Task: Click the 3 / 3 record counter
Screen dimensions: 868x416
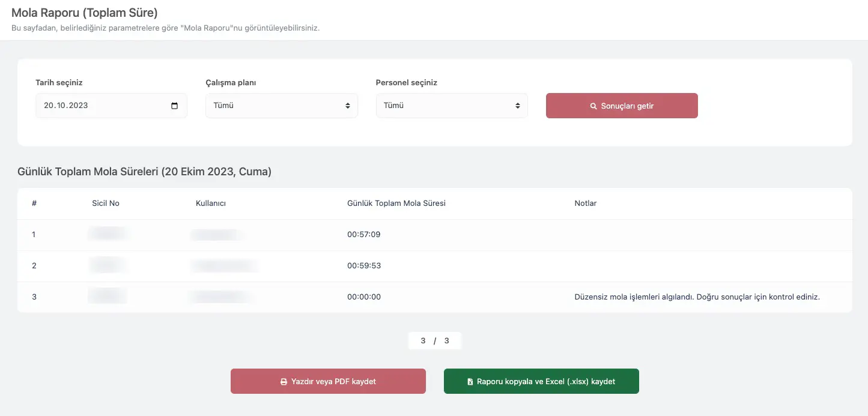Action: (x=435, y=341)
